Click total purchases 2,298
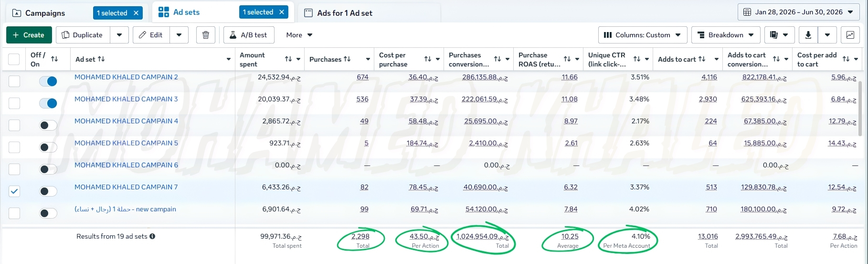 pyautogui.click(x=360, y=236)
